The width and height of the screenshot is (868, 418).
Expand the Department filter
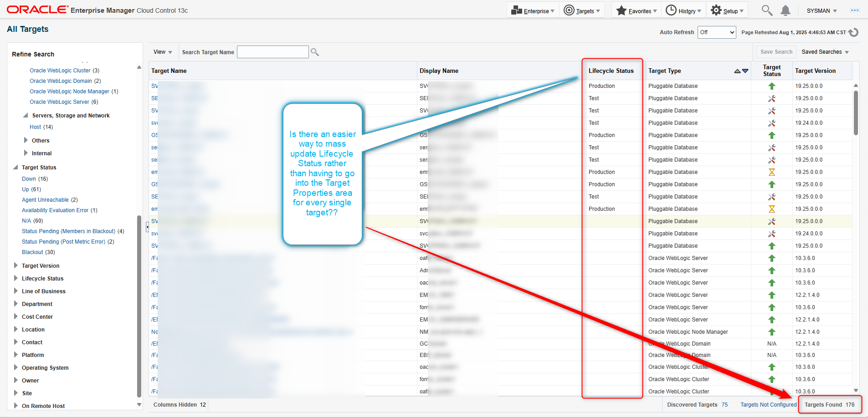click(16, 304)
